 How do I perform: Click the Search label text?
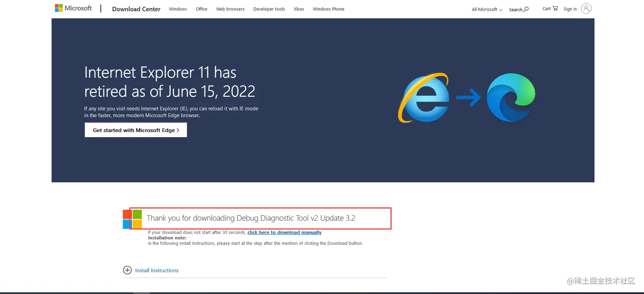click(516, 9)
